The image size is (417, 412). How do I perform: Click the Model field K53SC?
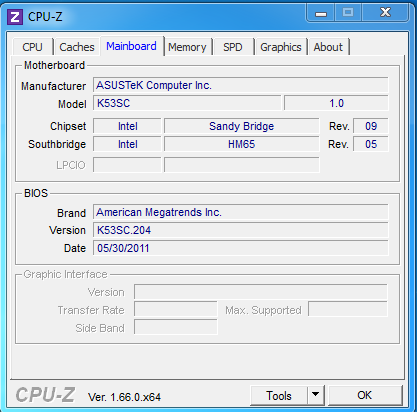(187, 103)
